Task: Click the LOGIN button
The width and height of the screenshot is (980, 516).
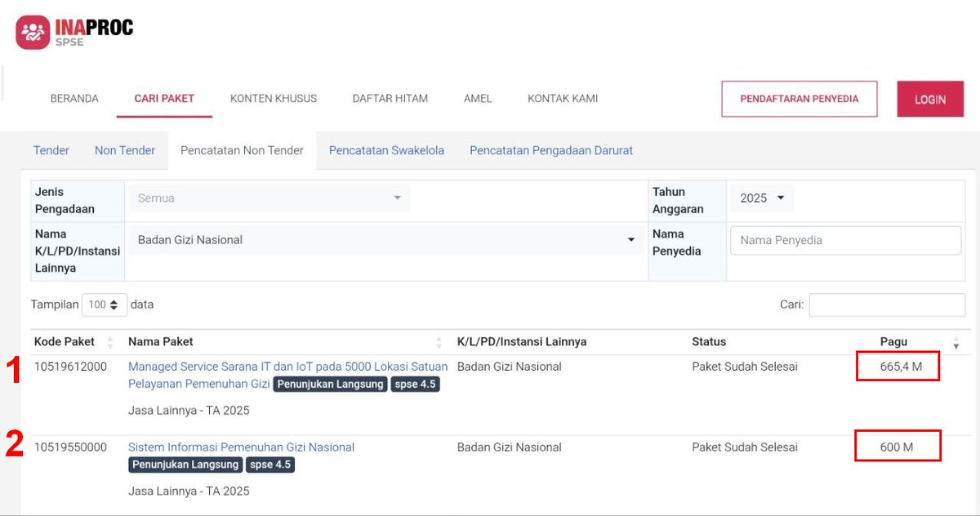Action: 929,98
